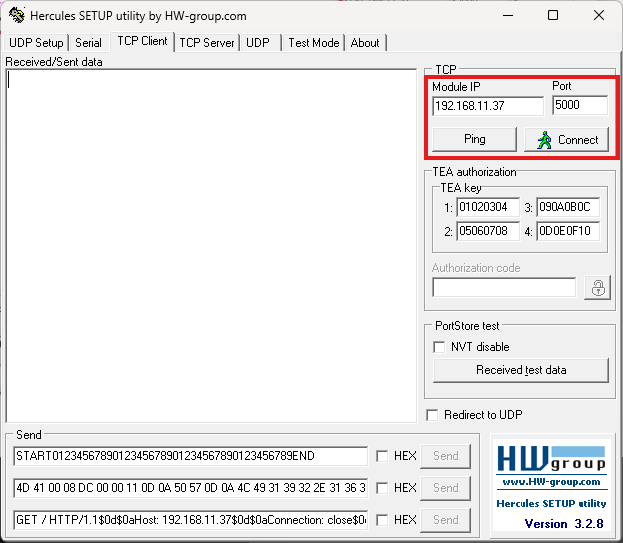Switch to the UDP Setup tab
This screenshot has width=623, height=543.
click(x=36, y=43)
